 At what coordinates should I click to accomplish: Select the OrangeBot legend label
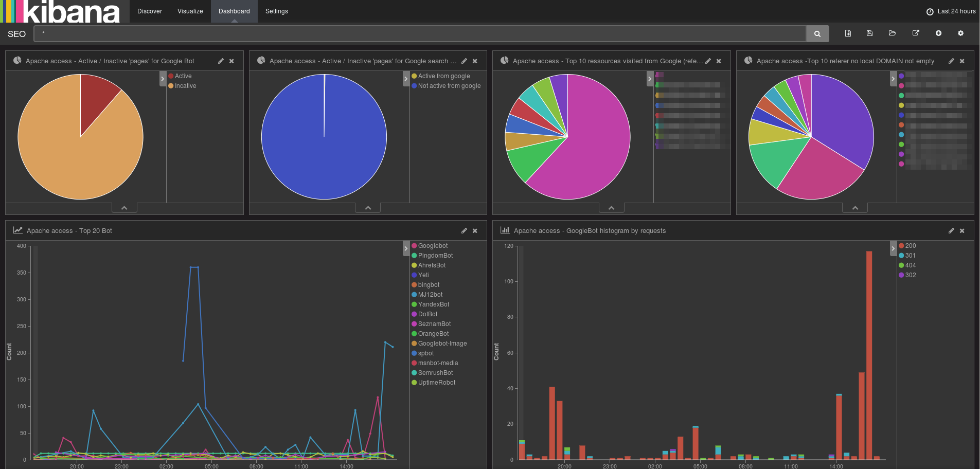pyautogui.click(x=433, y=334)
